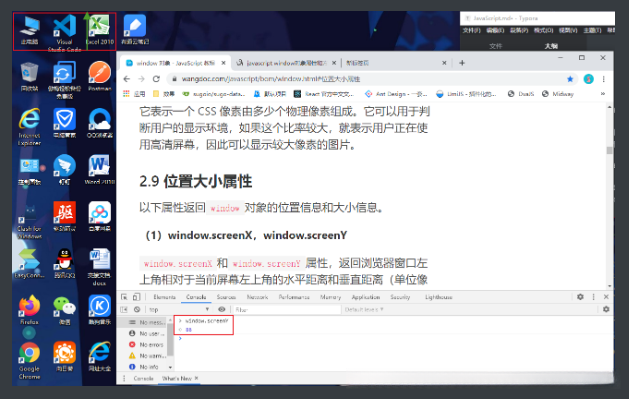Viewport: 629px width, 399px height.
Task: Open the QQ penguin desktop icon
Action: pyautogui.click(x=65, y=263)
